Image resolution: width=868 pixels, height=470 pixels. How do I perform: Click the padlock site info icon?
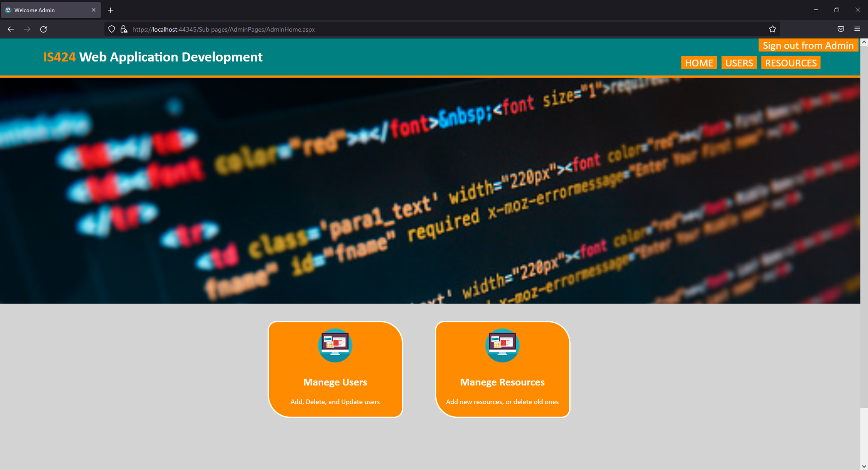(x=124, y=29)
